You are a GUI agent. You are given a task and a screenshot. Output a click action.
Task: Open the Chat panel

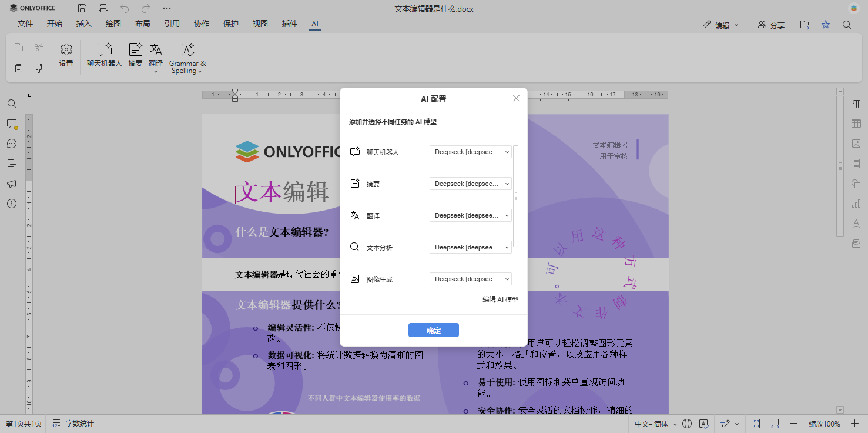click(11, 144)
